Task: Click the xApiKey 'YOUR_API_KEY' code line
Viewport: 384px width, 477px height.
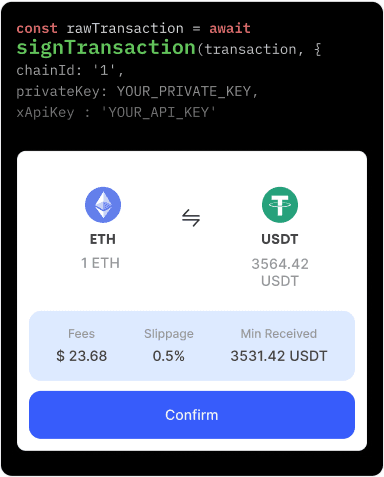Action: click(x=116, y=112)
